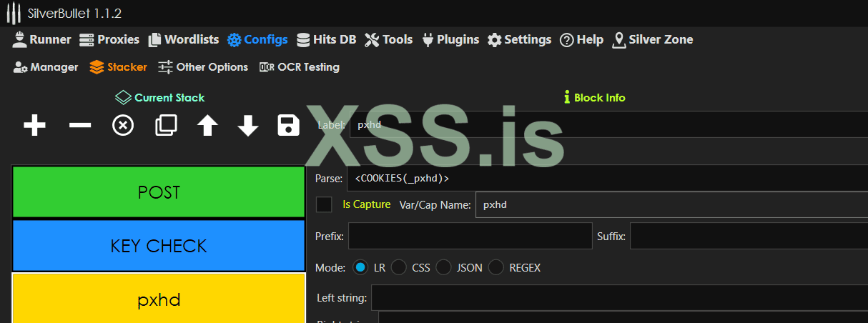Image resolution: width=868 pixels, height=323 pixels.
Task: Click the Label input field
Action: [608, 125]
